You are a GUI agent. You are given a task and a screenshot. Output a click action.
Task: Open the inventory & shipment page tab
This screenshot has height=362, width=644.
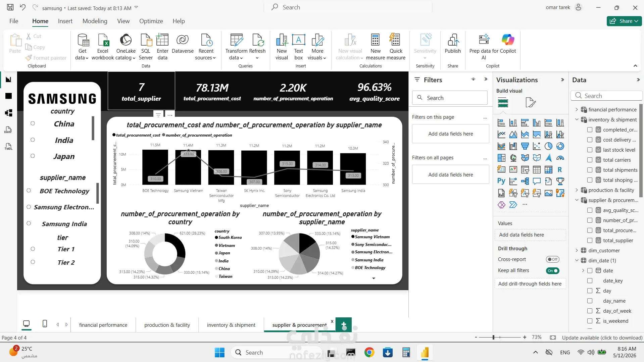(231, 325)
